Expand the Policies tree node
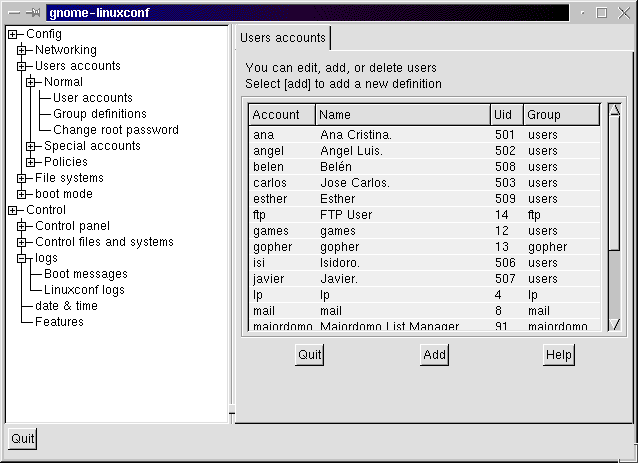This screenshot has height=463, width=638. pyautogui.click(x=31, y=162)
